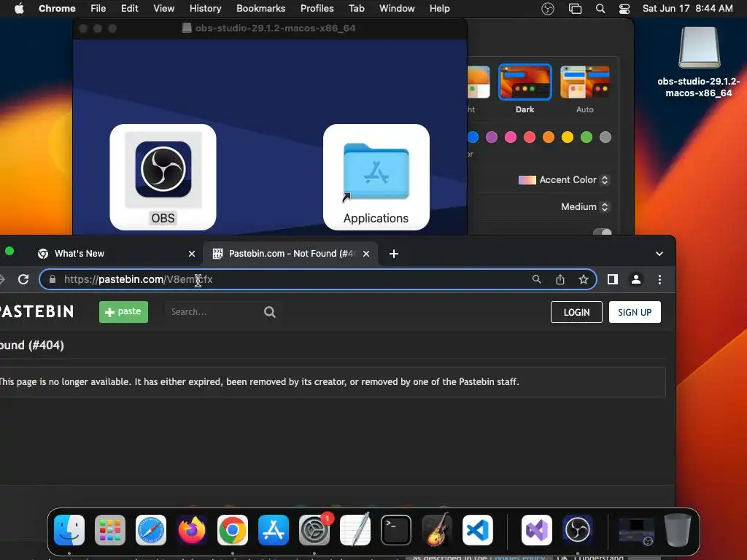Image resolution: width=747 pixels, height=560 pixels.
Task: Open Finder from the Dock
Action: tap(69, 530)
